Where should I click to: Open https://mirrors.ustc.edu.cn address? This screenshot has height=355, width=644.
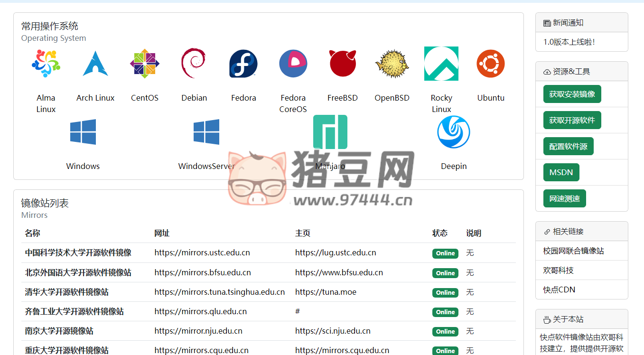pos(202,252)
